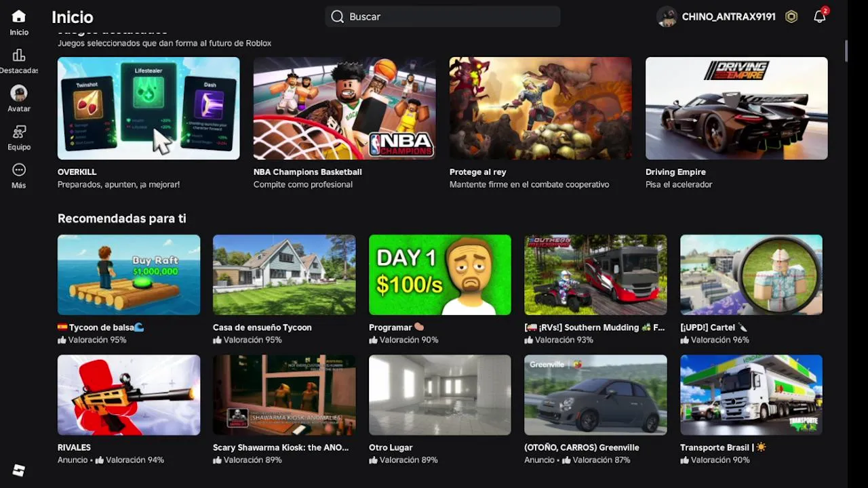Viewport: 868px width, 488px height.
Task: Open the Más three-dots icon
Action: [19, 170]
